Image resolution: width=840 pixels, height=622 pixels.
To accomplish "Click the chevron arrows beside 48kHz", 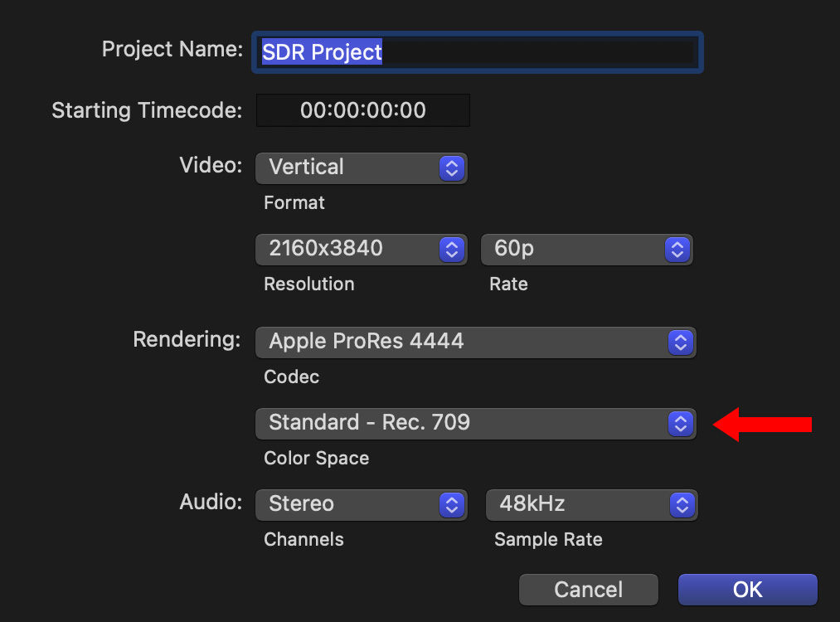I will 682,504.
